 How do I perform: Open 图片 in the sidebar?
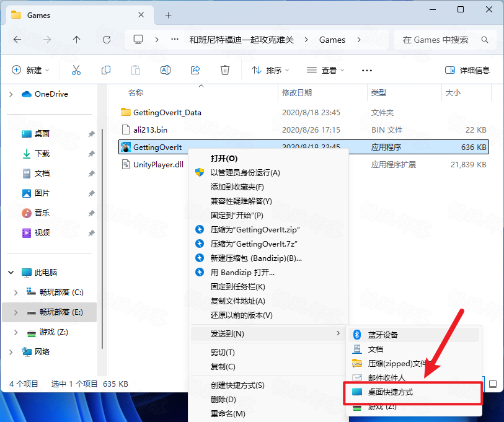(x=42, y=193)
